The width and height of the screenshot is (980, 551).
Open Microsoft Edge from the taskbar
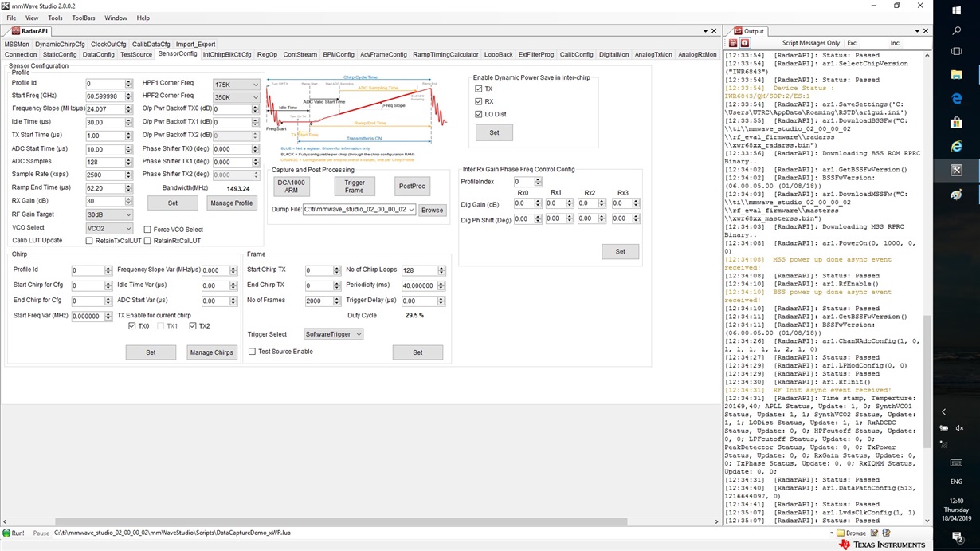pyautogui.click(x=957, y=100)
